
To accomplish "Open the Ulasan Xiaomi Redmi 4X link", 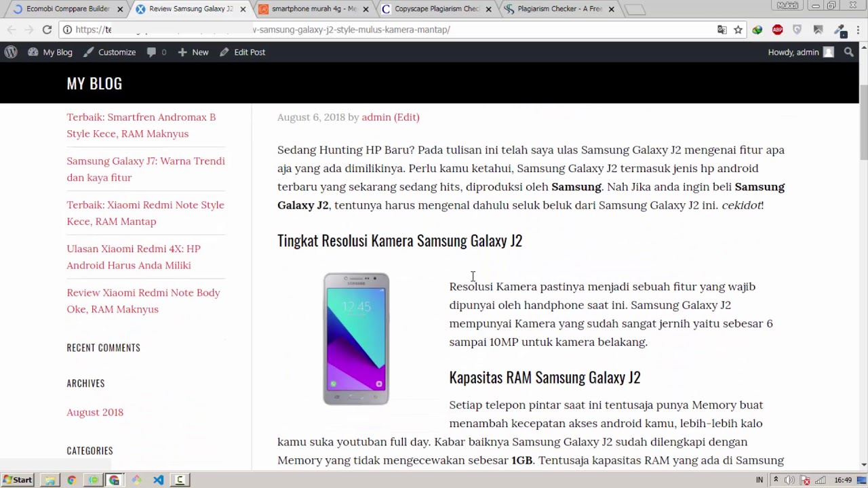I will coord(134,257).
